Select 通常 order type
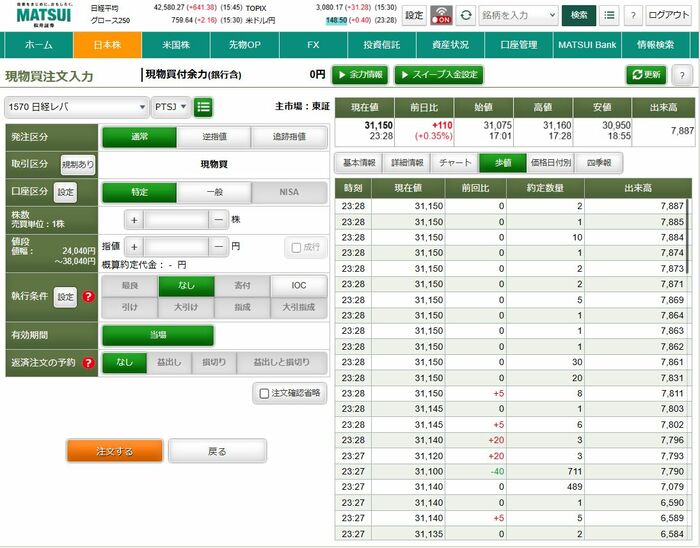The image size is (700, 548). click(140, 137)
